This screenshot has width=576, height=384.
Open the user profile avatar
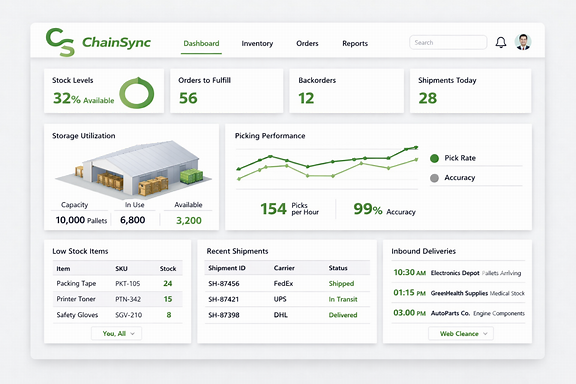click(523, 42)
